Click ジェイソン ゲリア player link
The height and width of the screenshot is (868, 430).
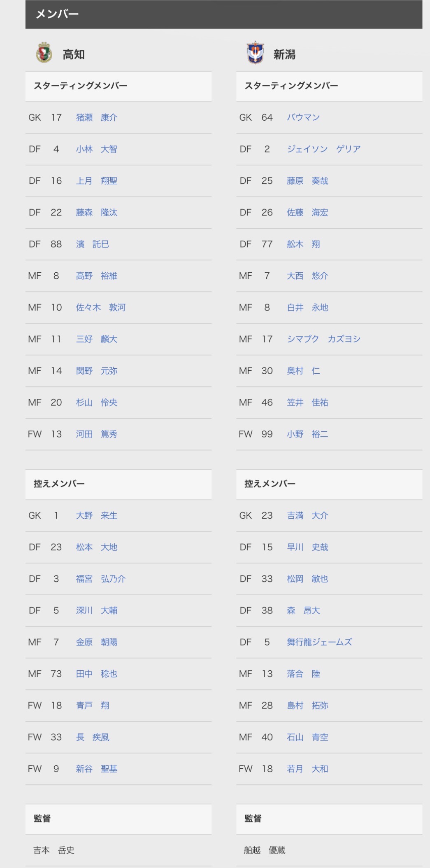pos(324,149)
